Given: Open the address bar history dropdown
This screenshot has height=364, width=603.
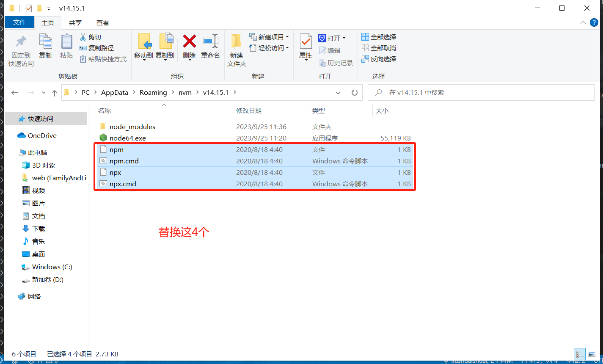Looking at the screenshot, I should coord(338,93).
